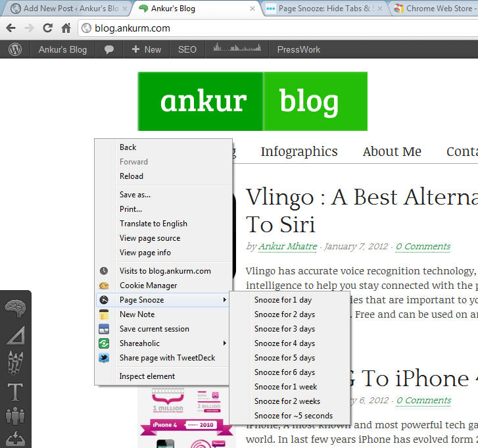Expand the Page Snooze submenu arrow
The height and width of the screenshot is (448, 478).
[x=225, y=300]
